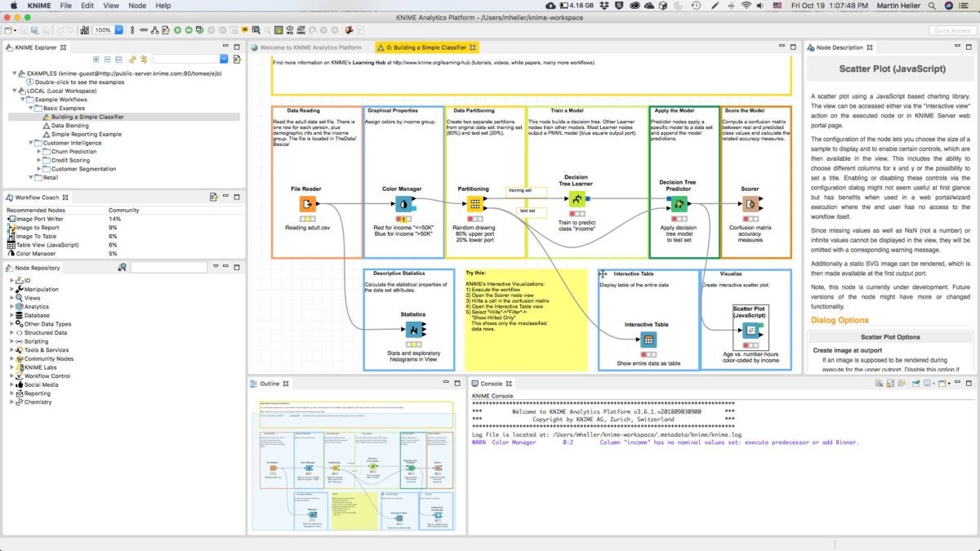Expand the Manipulation category

[x=12, y=289]
